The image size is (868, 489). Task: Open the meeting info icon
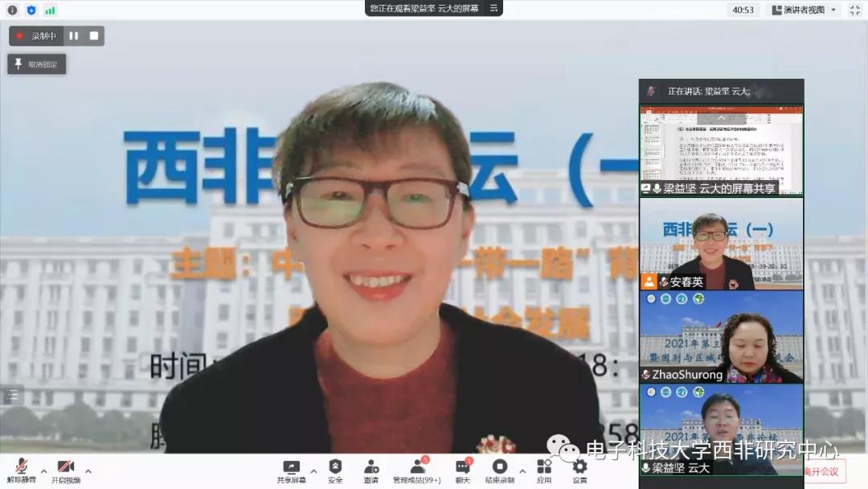coord(12,10)
